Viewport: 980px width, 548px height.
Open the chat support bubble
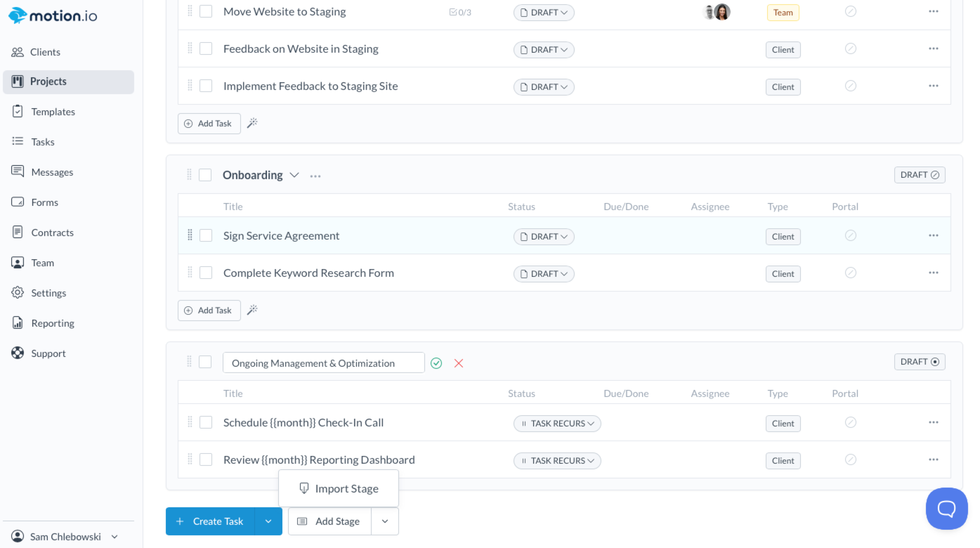tap(947, 508)
